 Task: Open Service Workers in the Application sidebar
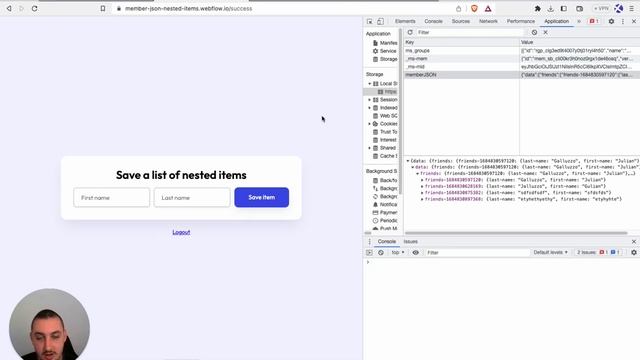(x=384, y=51)
